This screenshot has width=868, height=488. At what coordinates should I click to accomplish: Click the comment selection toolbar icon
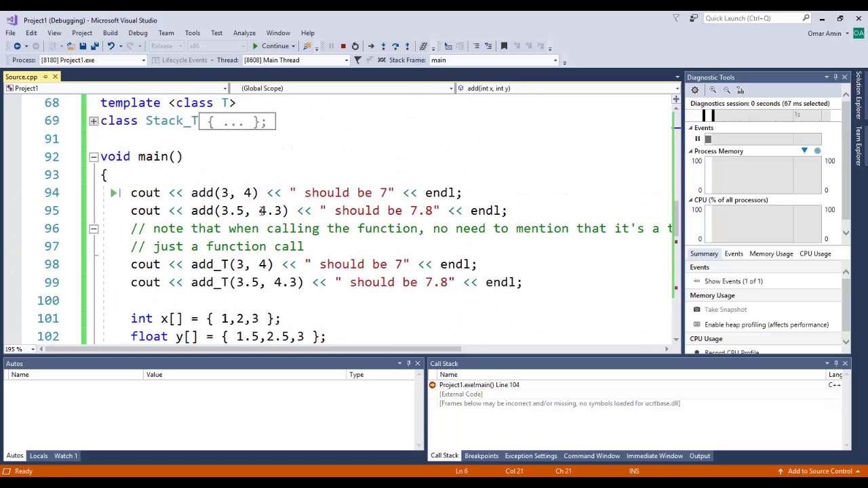coord(476,46)
